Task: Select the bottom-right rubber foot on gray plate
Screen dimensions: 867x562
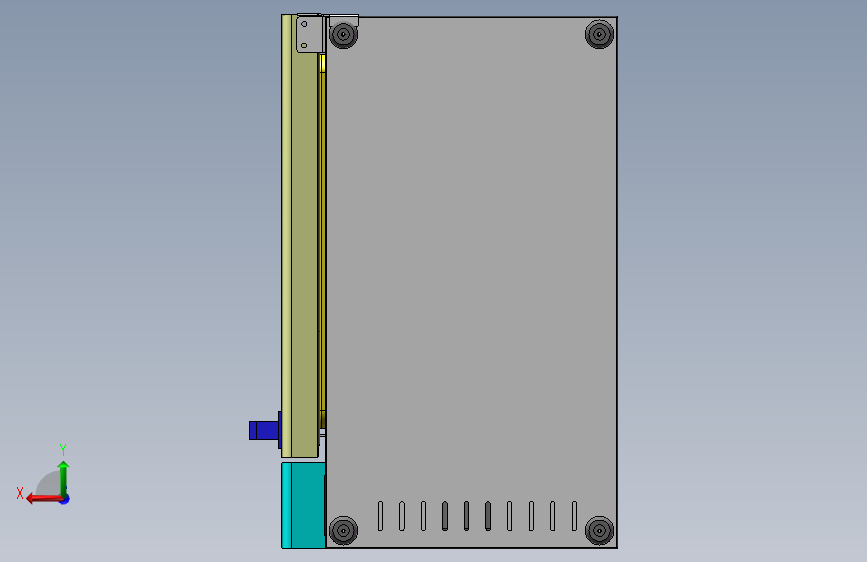Action: click(599, 530)
